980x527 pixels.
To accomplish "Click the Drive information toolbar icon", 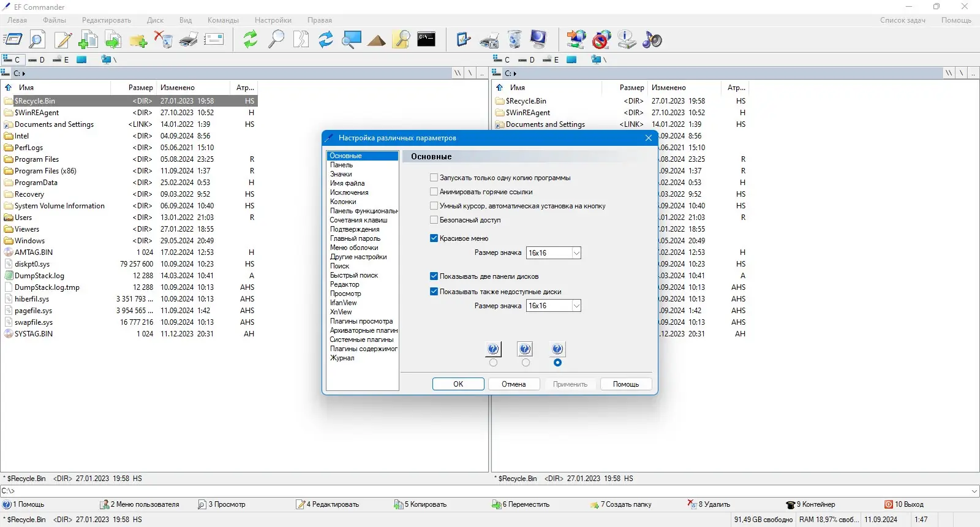I will [x=627, y=40].
